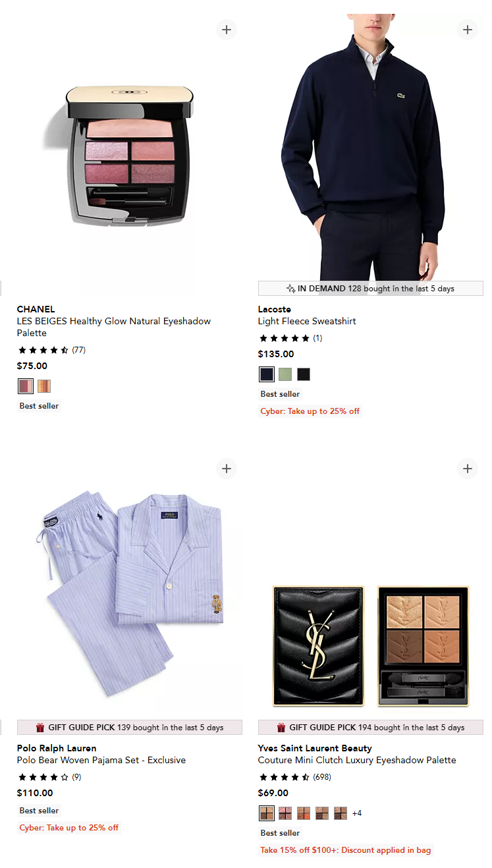Select the navy color swatch for Lacoste sweatshirt
This screenshot has height=868, width=492.
pos(267,374)
